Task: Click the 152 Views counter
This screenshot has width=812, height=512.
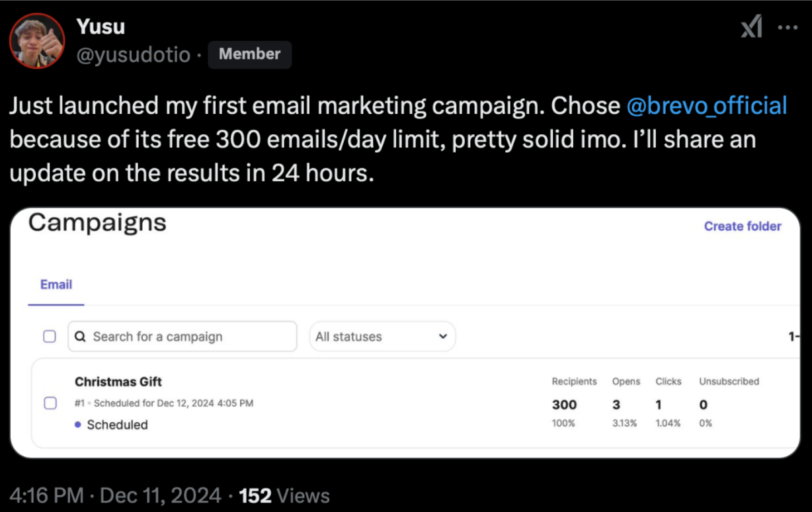Action: click(x=284, y=495)
